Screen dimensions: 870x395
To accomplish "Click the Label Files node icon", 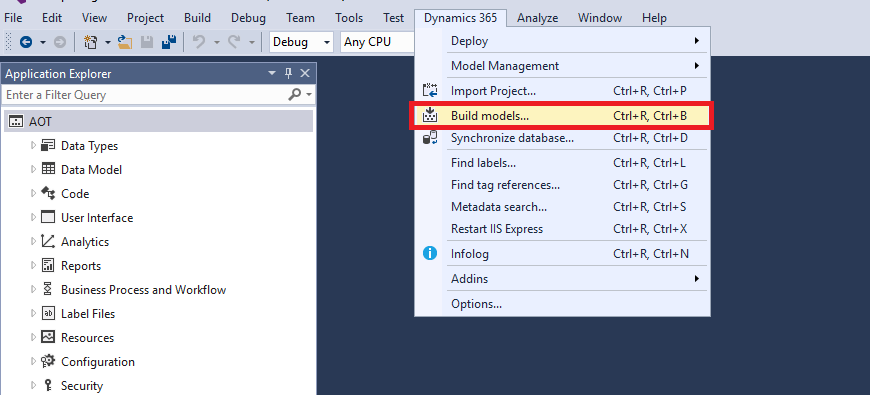I will click(48, 313).
